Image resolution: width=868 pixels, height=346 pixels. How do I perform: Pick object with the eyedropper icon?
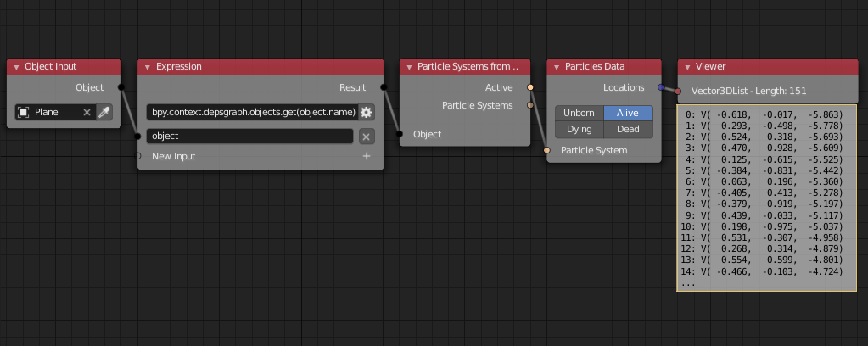tap(104, 113)
